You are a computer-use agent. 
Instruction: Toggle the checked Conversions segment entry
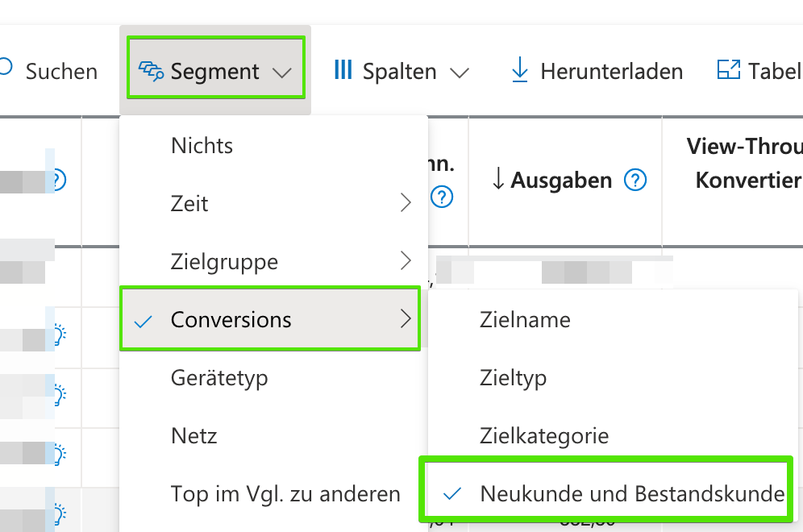pos(231,320)
